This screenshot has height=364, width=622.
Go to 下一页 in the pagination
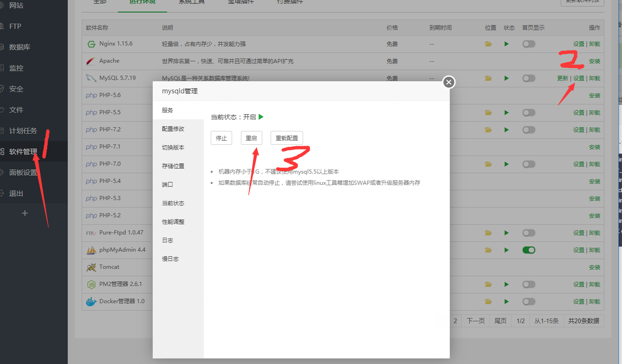coord(476,321)
